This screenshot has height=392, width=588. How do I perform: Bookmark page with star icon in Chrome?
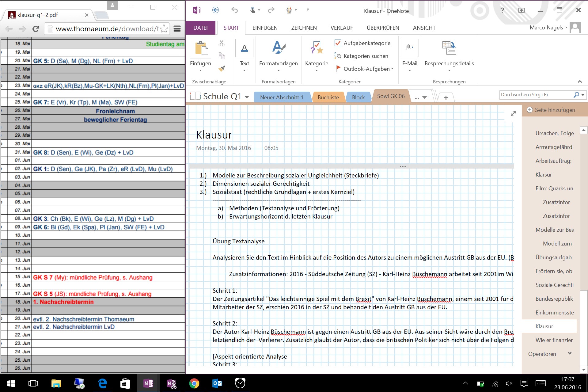[x=164, y=29]
